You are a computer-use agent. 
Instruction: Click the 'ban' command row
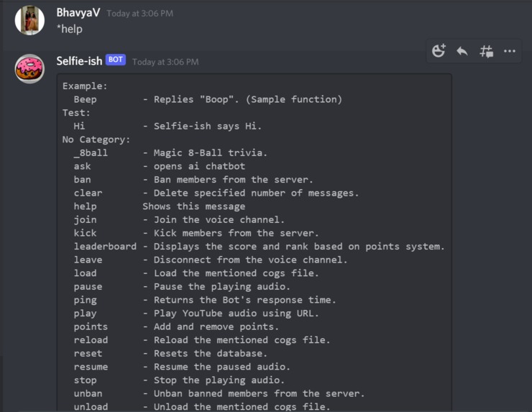pos(193,180)
